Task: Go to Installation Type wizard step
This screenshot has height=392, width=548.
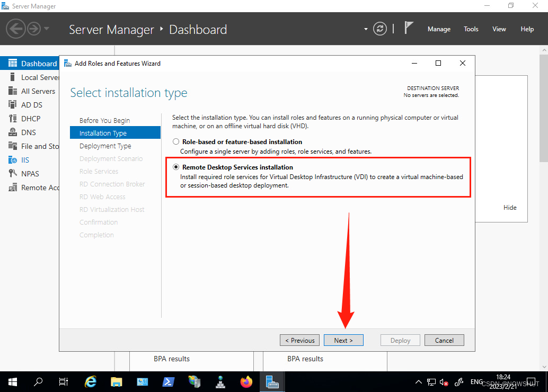Action: pyautogui.click(x=115, y=133)
